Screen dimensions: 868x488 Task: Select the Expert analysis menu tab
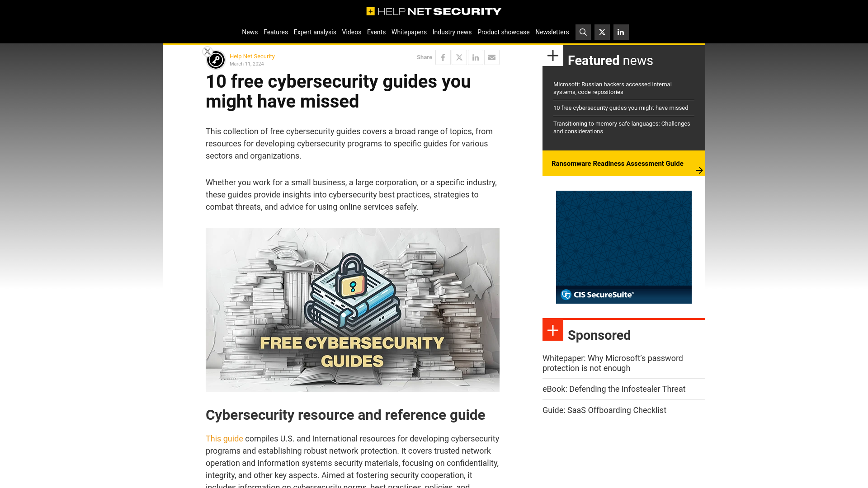[x=315, y=32]
